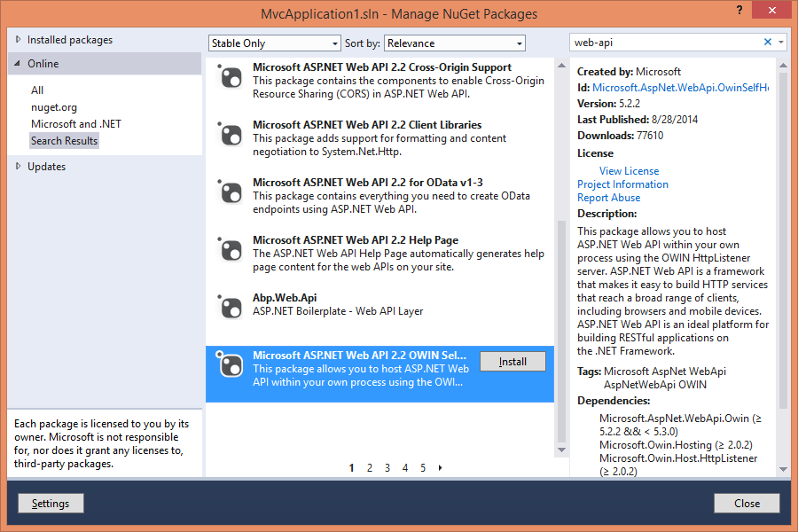Open the search box history dropdown arrow
Image resolution: width=798 pixels, height=532 pixels.
coord(781,43)
